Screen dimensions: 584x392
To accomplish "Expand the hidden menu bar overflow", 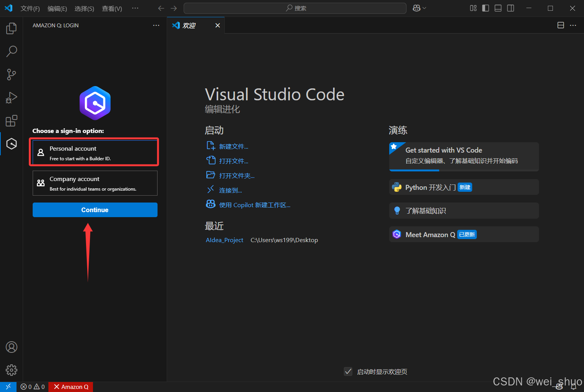I will (135, 8).
